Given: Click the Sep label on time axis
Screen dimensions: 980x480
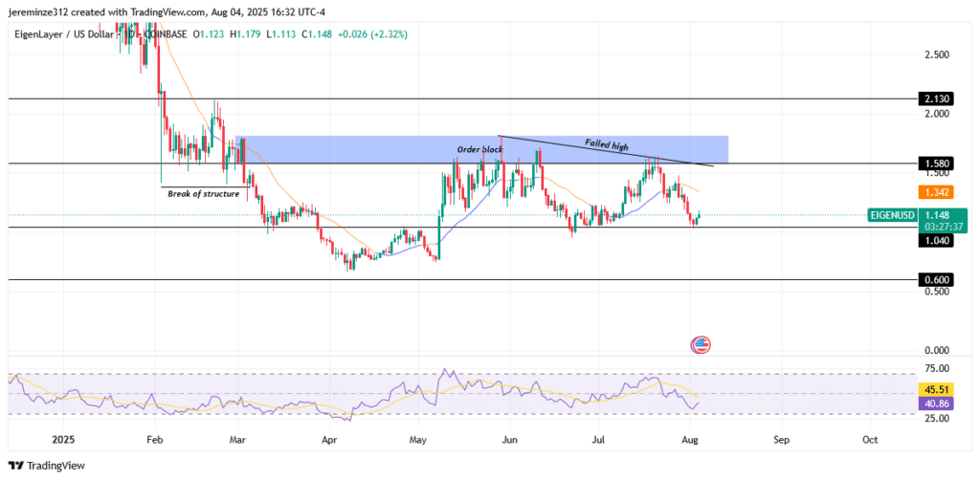Looking at the screenshot, I should (781, 440).
